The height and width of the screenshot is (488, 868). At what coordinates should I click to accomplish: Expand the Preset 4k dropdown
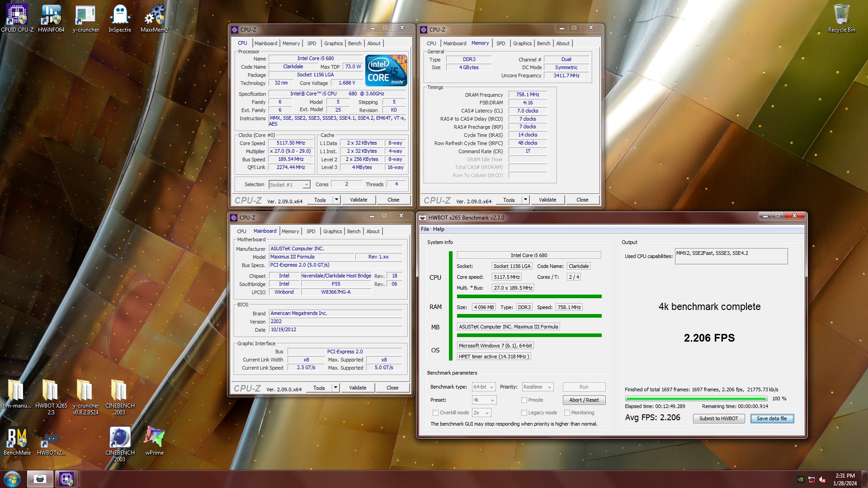(x=484, y=400)
